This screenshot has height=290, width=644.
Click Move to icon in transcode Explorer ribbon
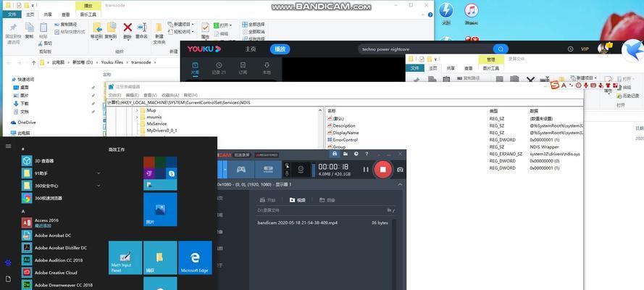pyautogui.click(x=97, y=30)
